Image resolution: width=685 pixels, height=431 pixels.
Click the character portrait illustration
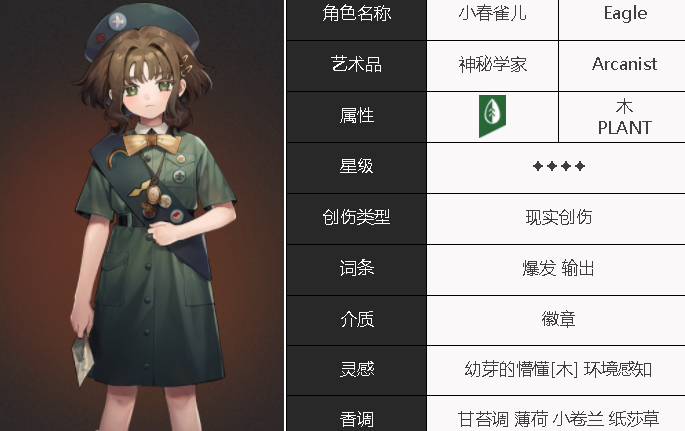pyautogui.click(x=142, y=216)
